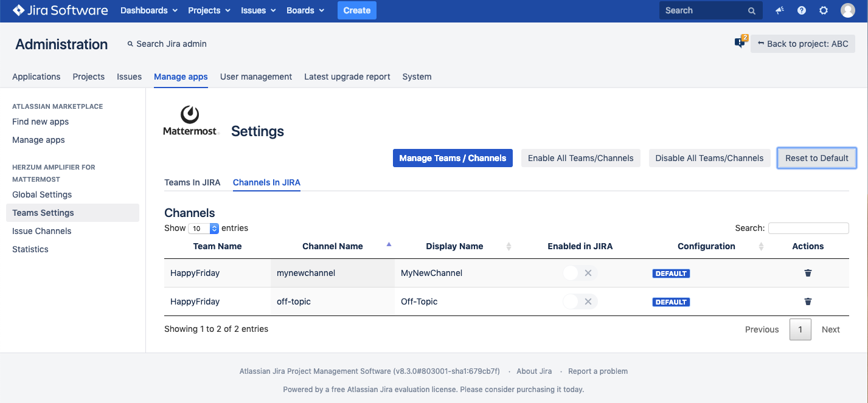The height and width of the screenshot is (403, 868).
Task: Enable mynewchannel in JIRA toggle
Action: tap(580, 273)
